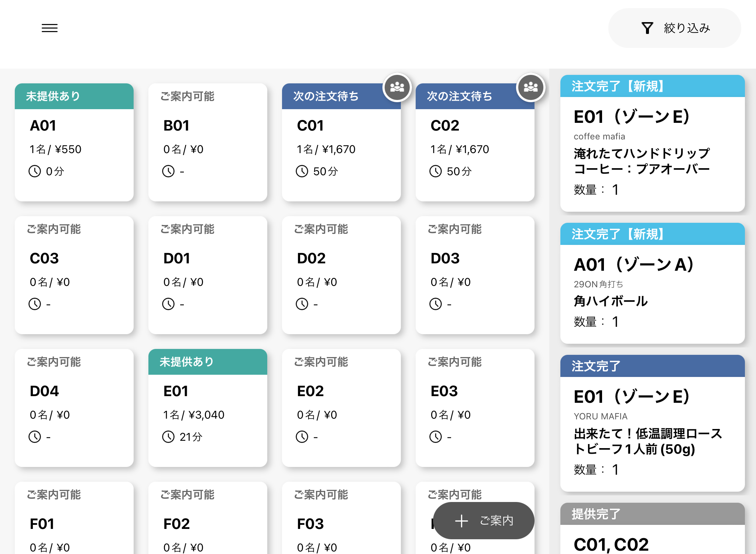756x554 pixels.
Task: Click the plus icon on ご案内 button
Action: tap(461, 521)
